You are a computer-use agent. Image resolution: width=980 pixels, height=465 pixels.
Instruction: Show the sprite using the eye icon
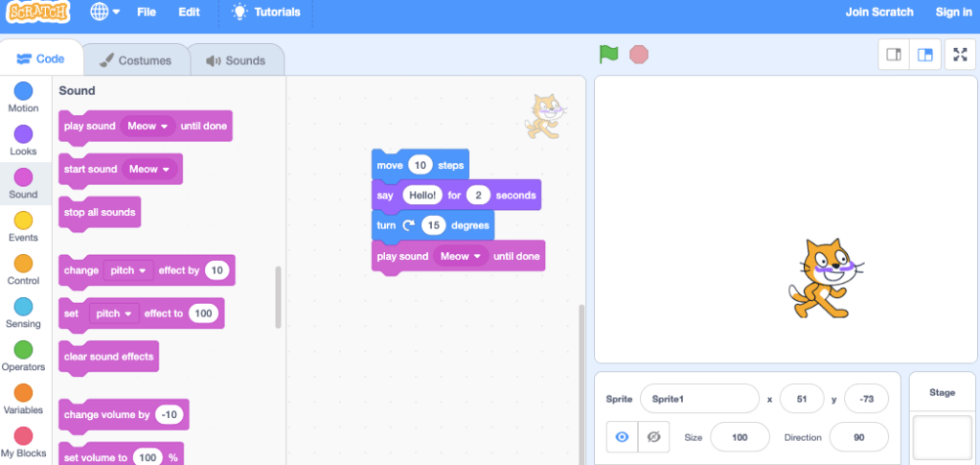click(622, 437)
